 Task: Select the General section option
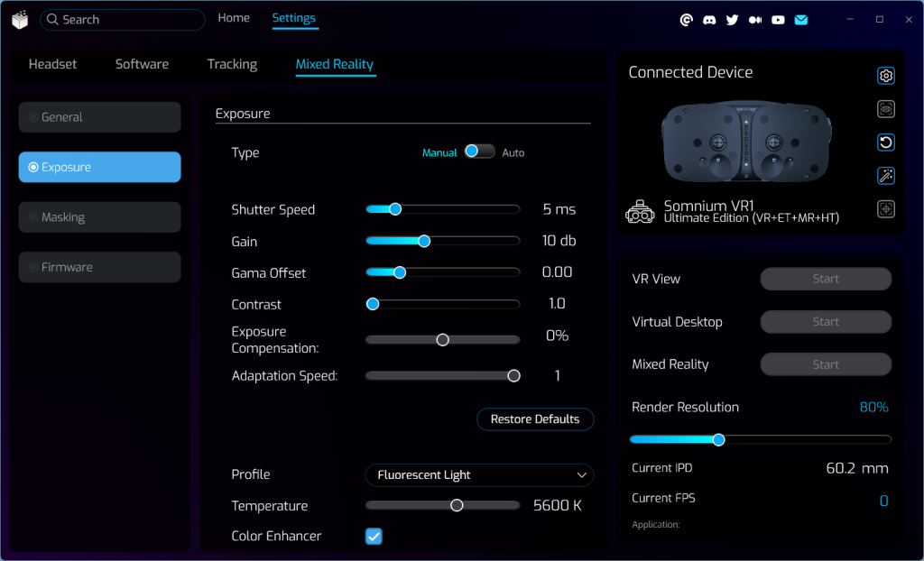[x=99, y=117]
